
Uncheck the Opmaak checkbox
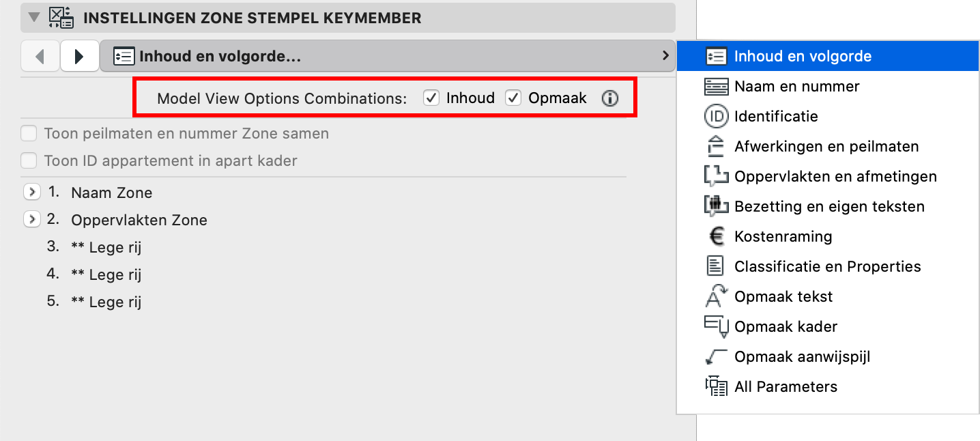point(513,98)
